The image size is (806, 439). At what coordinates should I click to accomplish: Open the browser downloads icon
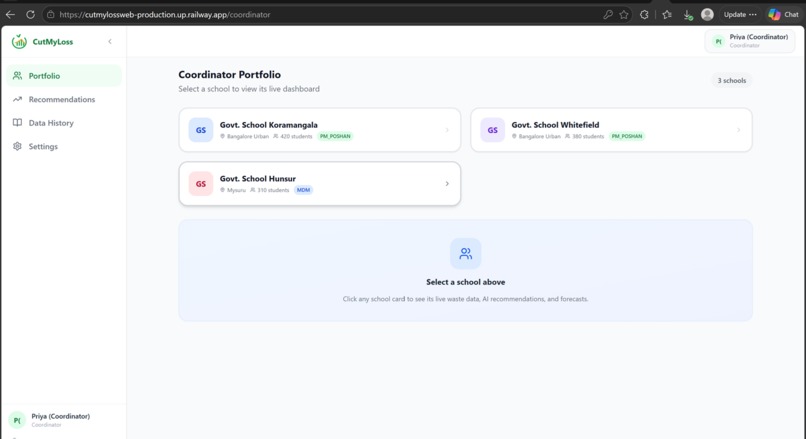click(688, 15)
